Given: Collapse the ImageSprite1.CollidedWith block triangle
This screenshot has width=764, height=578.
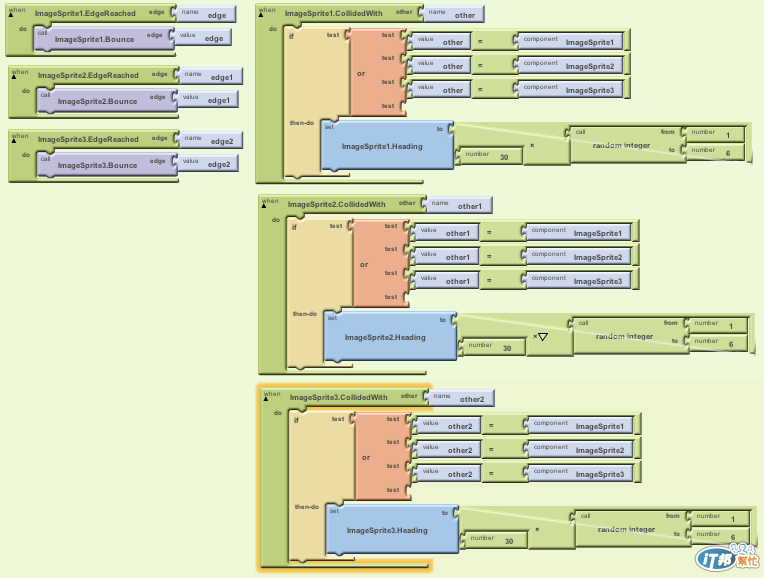Looking at the screenshot, I should point(261,15).
